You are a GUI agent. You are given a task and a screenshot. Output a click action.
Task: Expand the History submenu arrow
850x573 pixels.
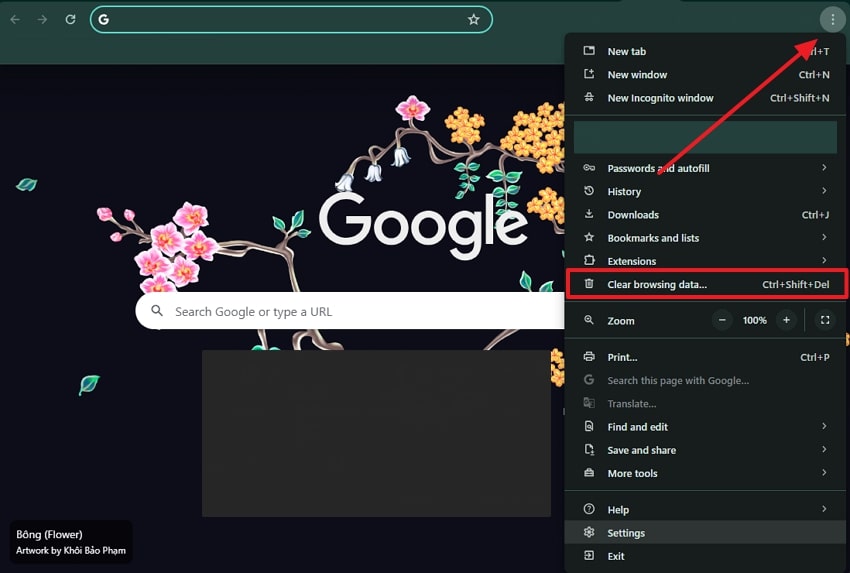coord(824,191)
